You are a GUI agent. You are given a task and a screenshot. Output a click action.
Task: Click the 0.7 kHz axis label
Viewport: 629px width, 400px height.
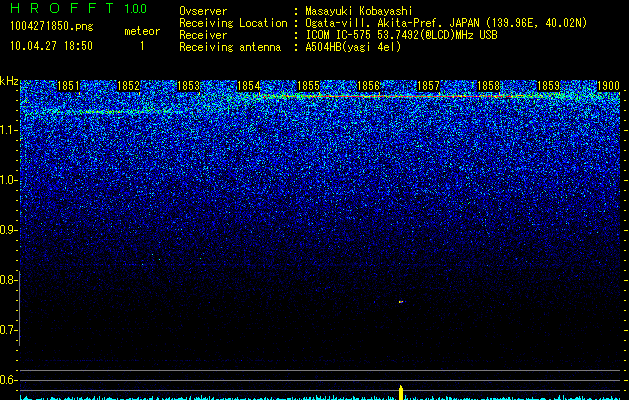(8, 330)
